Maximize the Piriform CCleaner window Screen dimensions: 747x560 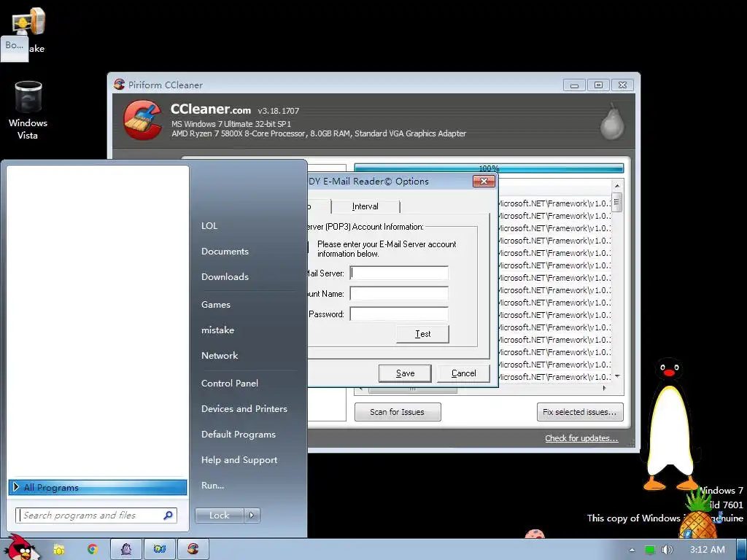[598, 85]
